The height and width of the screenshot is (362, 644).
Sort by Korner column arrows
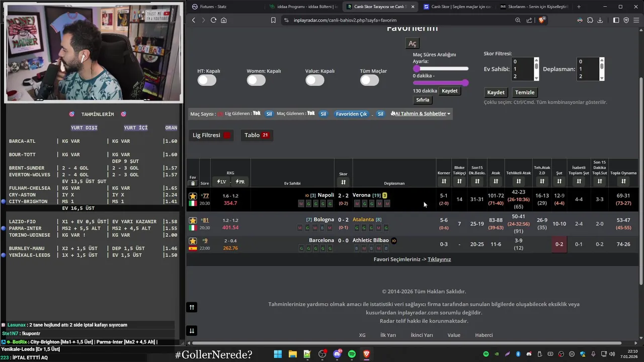(x=444, y=181)
